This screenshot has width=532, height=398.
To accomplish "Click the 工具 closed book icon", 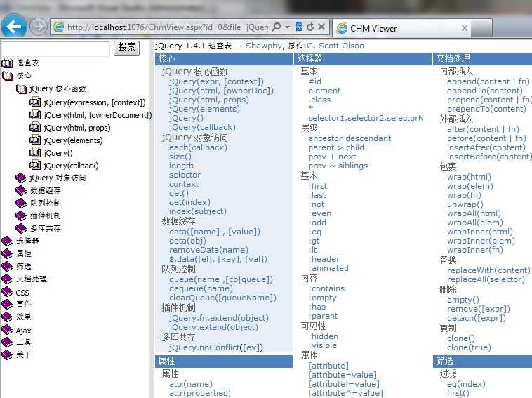I will pos(7,342).
